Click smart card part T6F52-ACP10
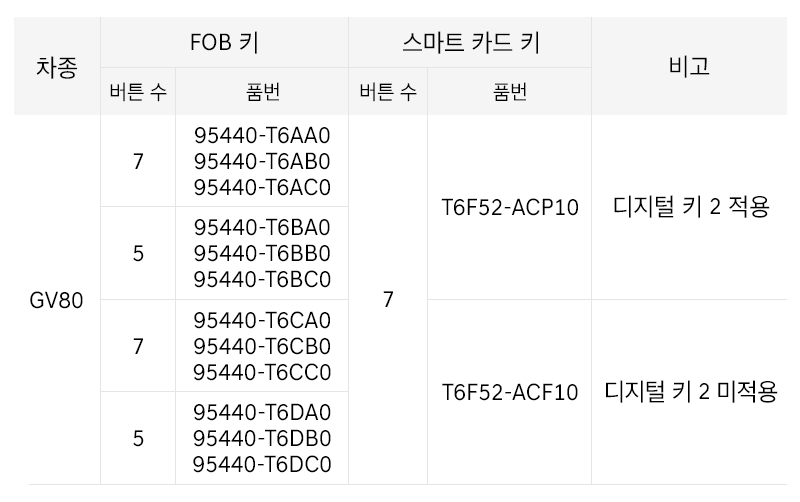The image size is (800, 502). coord(509,209)
